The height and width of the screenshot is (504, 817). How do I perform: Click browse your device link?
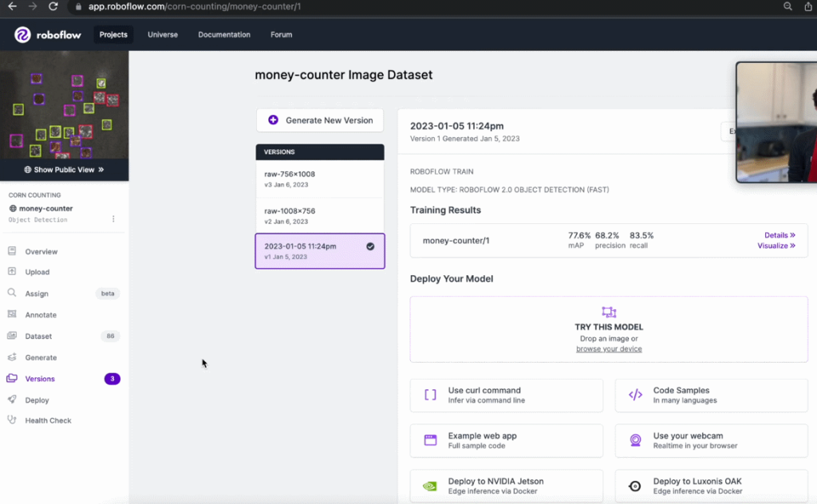point(609,348)
